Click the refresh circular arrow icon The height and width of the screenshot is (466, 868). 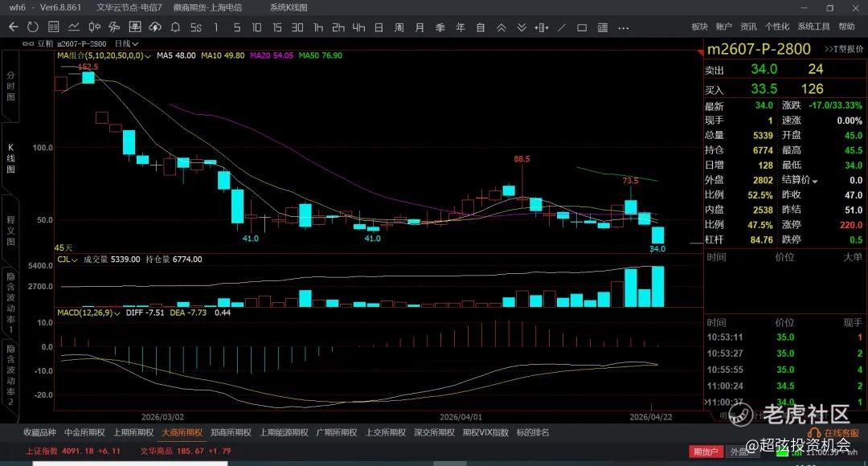[33, 27]
